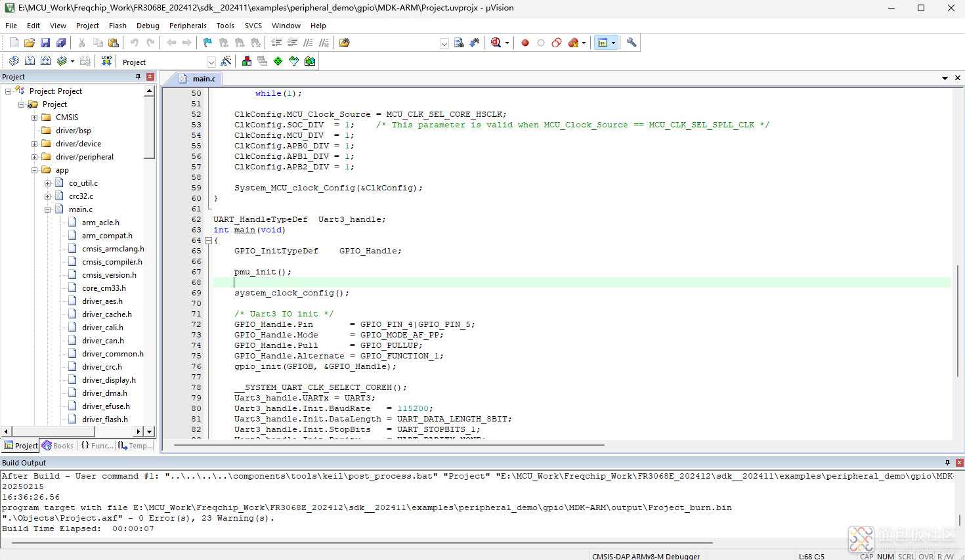Screen dimensions: 965x560
Task: Click line 69 system_clock_config call
Action: 291,293
